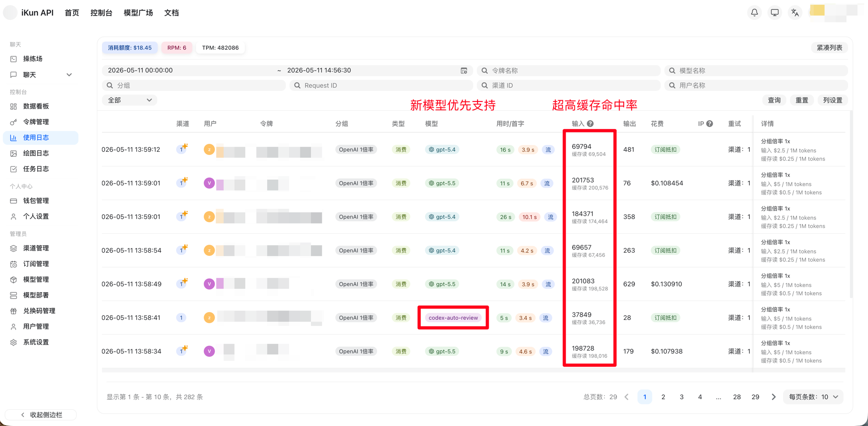Click the 查询 button
The width and height of the screenshot is (868, 426).
[774, 100]
